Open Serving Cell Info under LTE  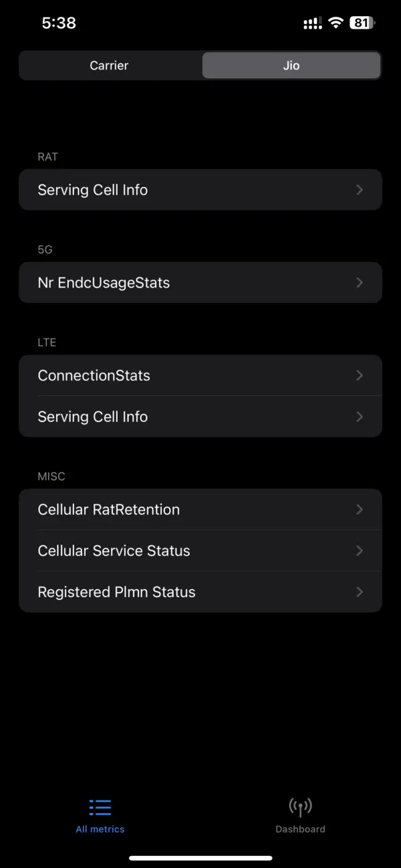200,416
